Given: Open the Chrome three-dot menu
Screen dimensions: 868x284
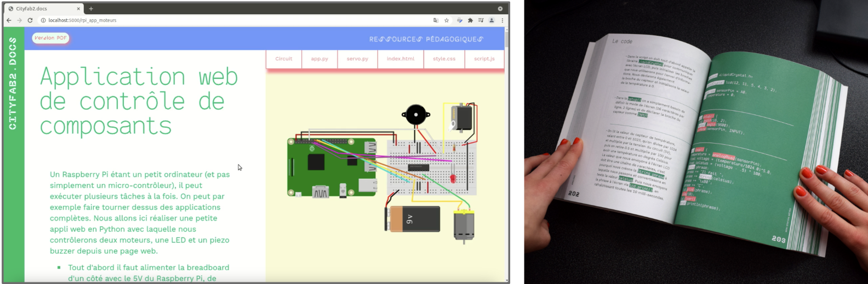Looking at the screenshot, I should 502,20.
